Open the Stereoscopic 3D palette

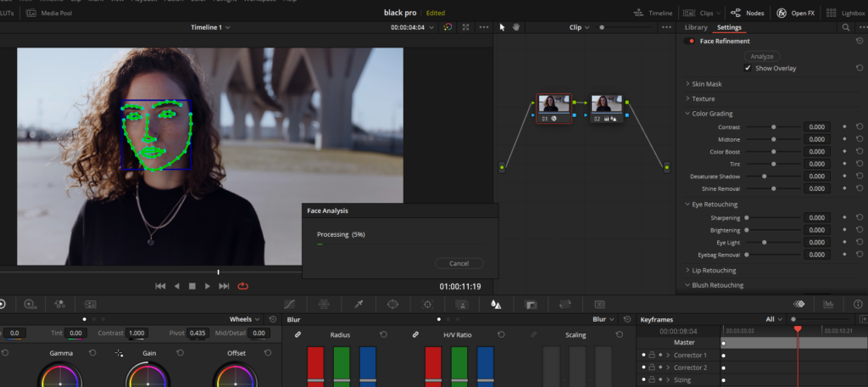(599, 304)
